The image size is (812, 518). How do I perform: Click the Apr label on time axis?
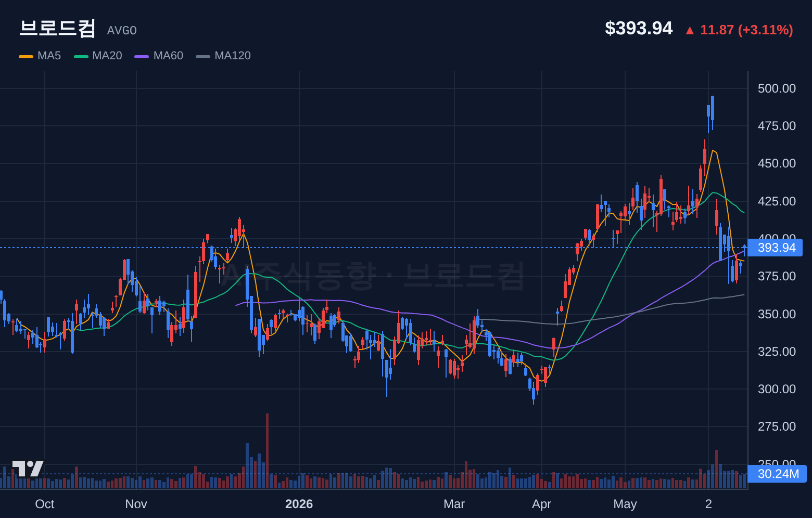542,504
